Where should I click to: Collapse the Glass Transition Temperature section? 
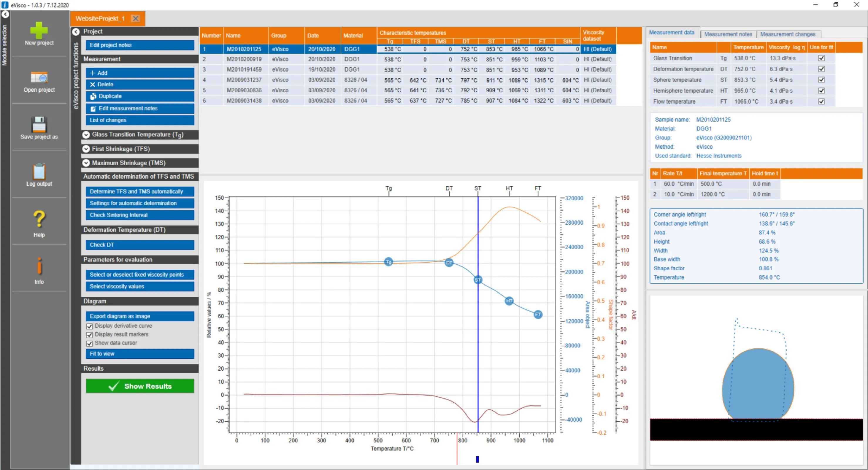coord(86,135)
